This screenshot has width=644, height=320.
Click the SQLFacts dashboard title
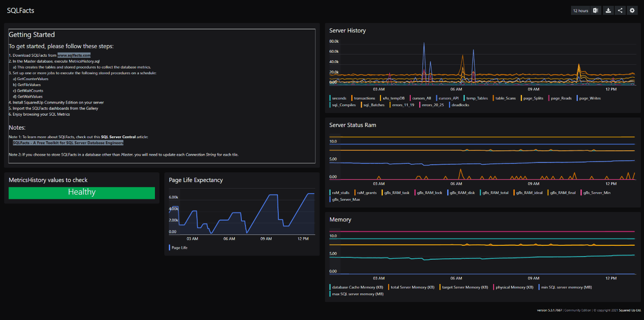[x=21, y=10]
